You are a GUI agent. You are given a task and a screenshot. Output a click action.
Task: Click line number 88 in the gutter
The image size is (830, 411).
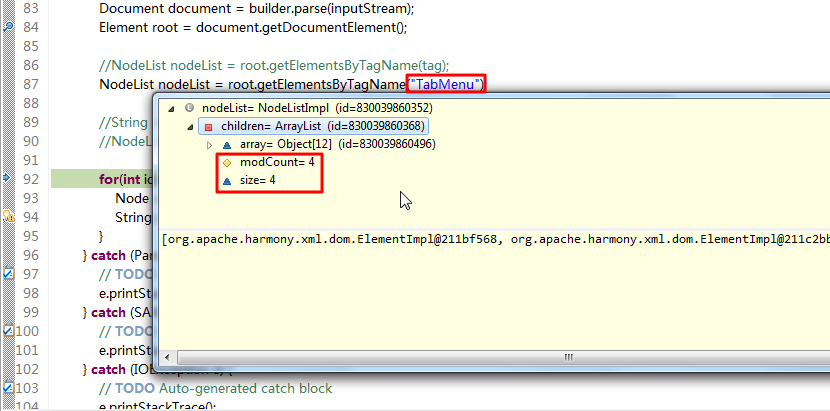pyautogui.click(x=31, y=103)
